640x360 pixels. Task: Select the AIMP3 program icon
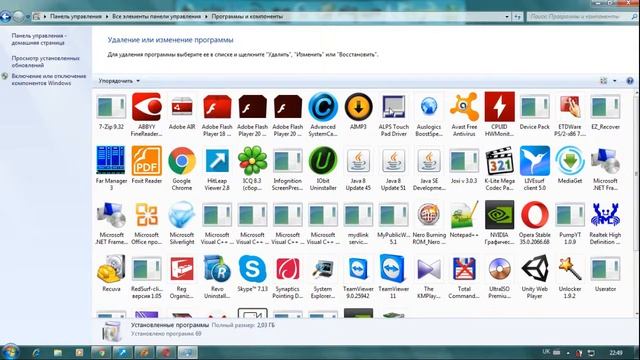pyautogui.click(x=358, y=107)
